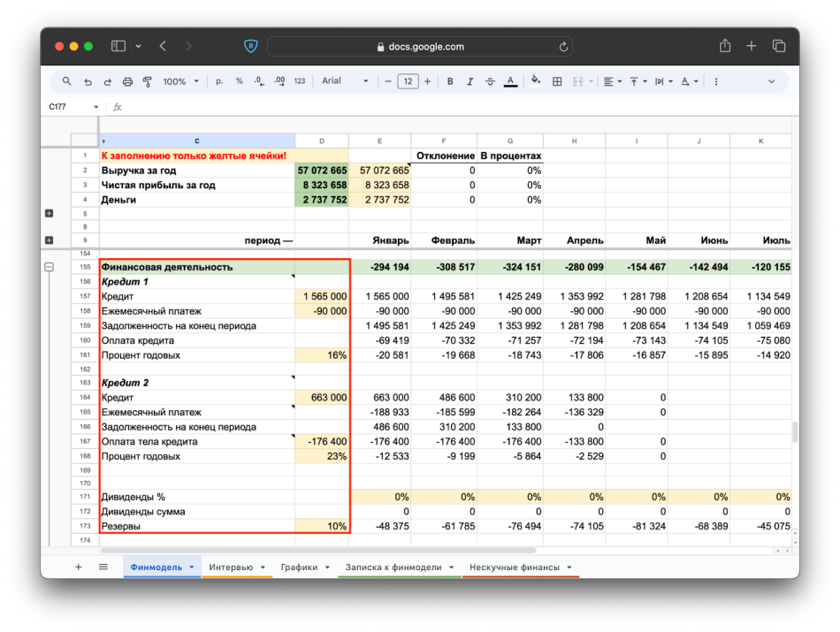This screenshot has width=840, height=632.
Task: Open the zoom 100% dropdown
Action: coord(181,81)
